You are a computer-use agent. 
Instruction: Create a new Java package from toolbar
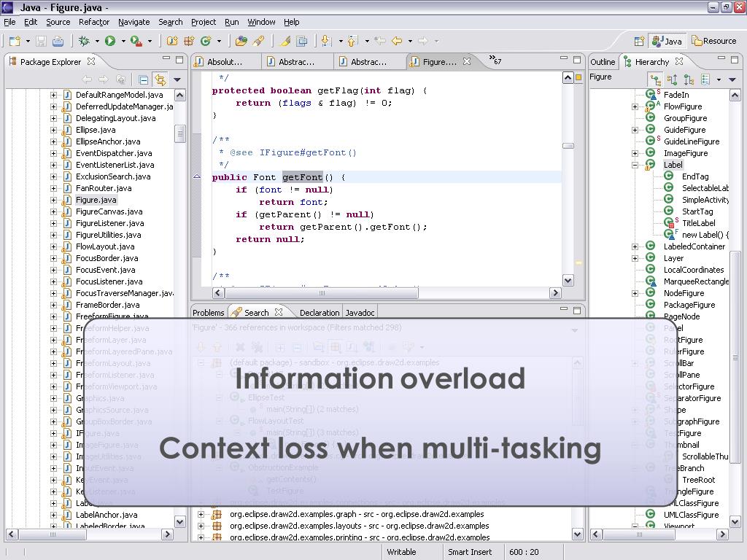point(189,42)
